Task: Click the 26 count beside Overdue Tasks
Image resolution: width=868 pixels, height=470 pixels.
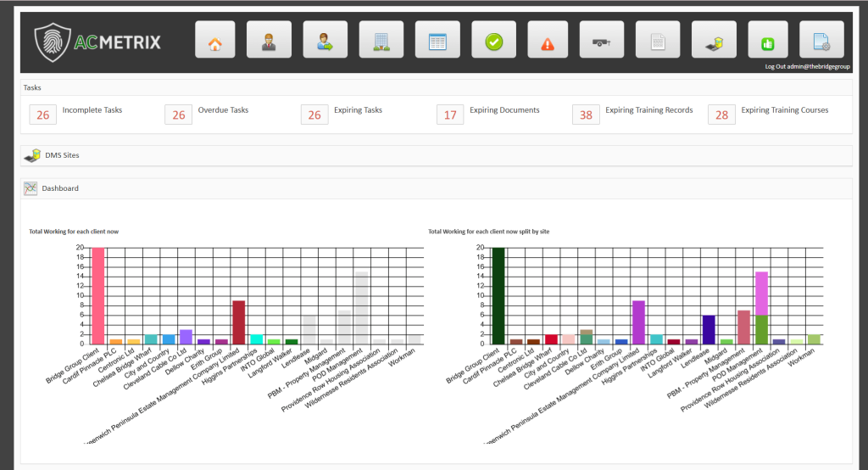Action: (x=178, y=115)
